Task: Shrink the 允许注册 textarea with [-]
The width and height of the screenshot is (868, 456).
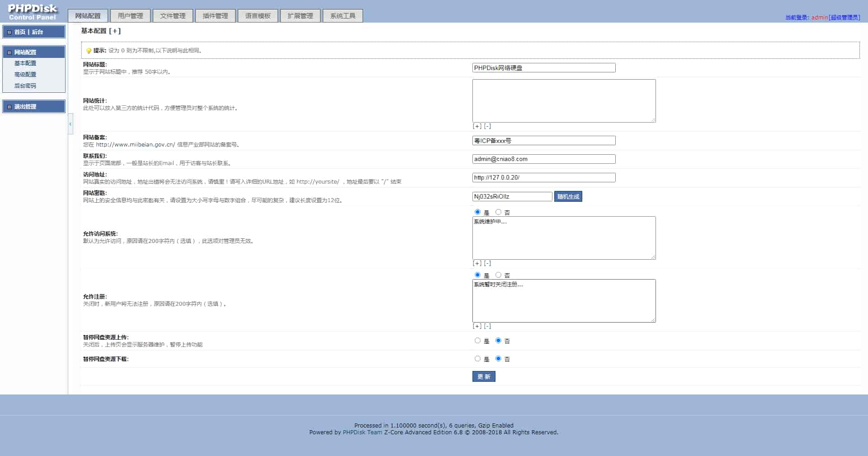Action: (487, 326)
